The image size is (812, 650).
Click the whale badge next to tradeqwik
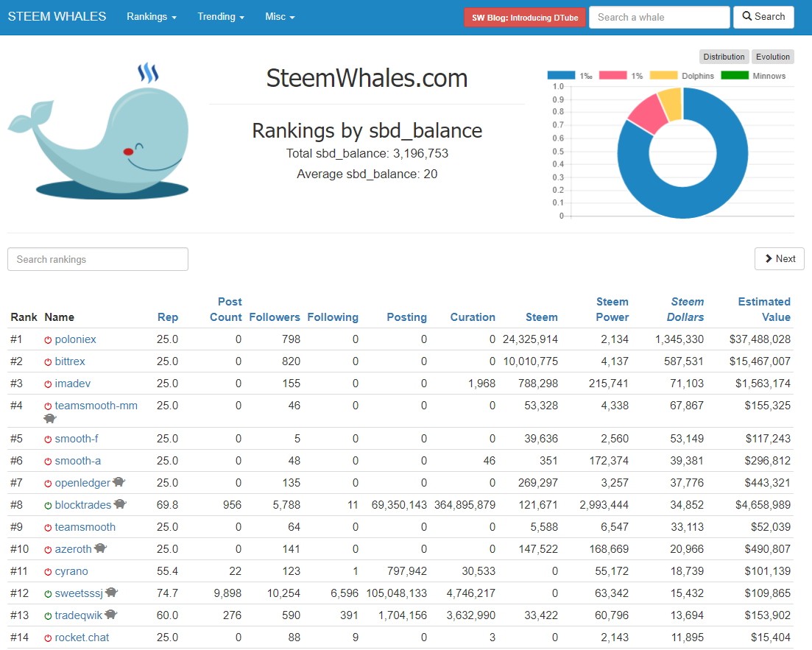[x=111, y=614]
